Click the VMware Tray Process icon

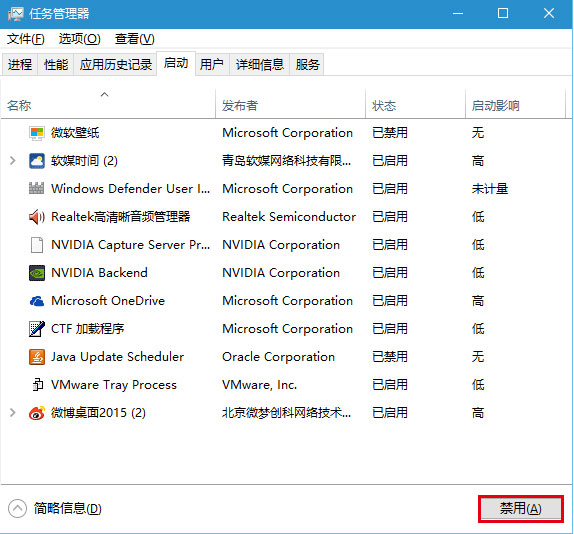click(x=37, y=385)
